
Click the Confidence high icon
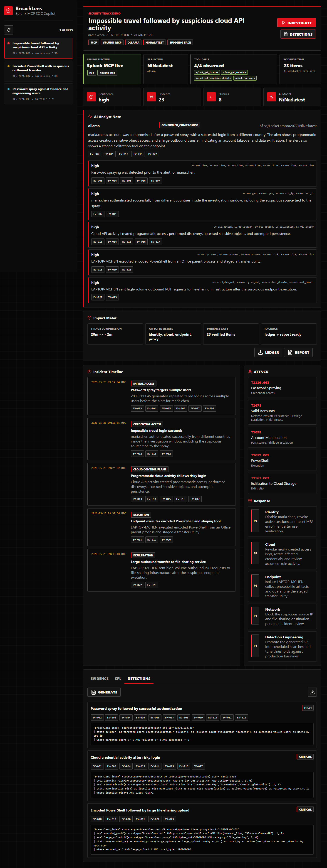(x=91, y=97)
